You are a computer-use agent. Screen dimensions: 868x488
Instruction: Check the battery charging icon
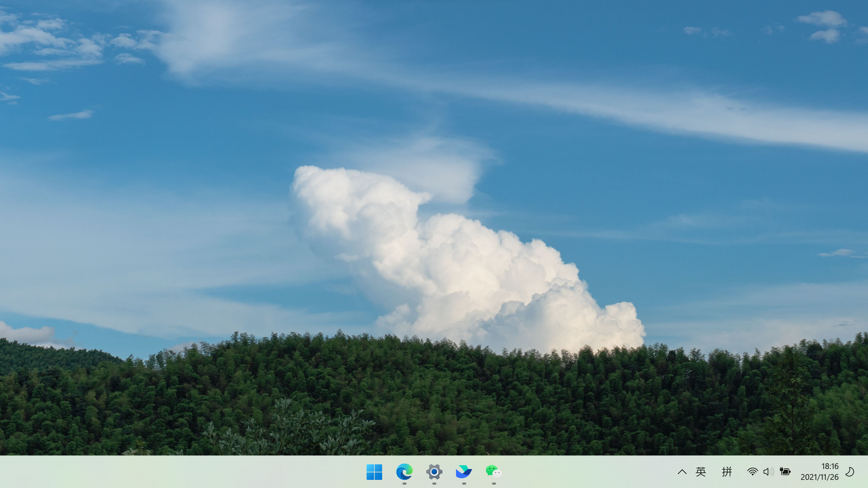785,472
